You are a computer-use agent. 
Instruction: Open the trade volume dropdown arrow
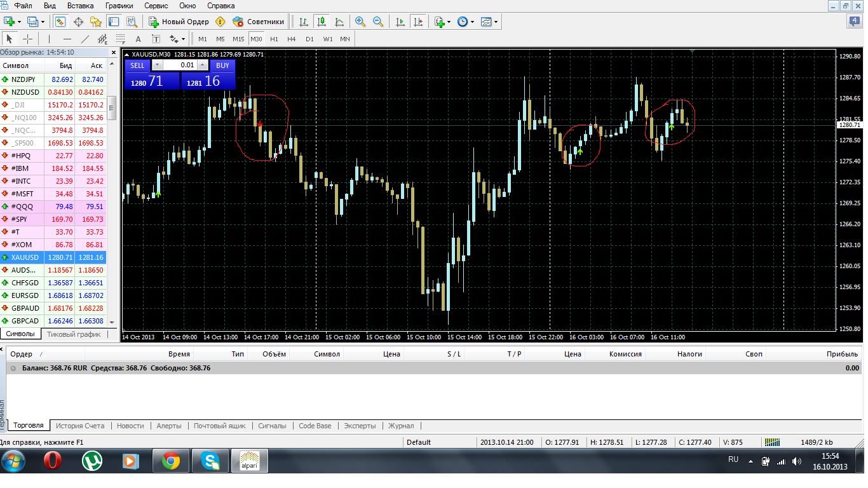(157, 65)
